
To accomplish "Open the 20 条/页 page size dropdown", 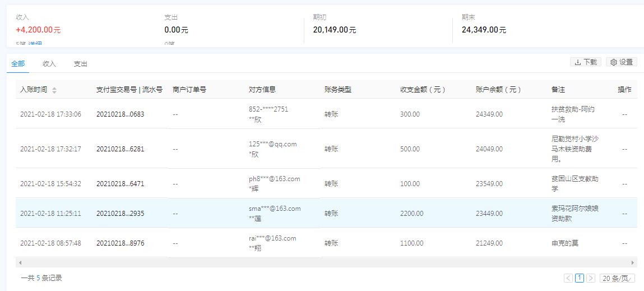I will 617,278.
